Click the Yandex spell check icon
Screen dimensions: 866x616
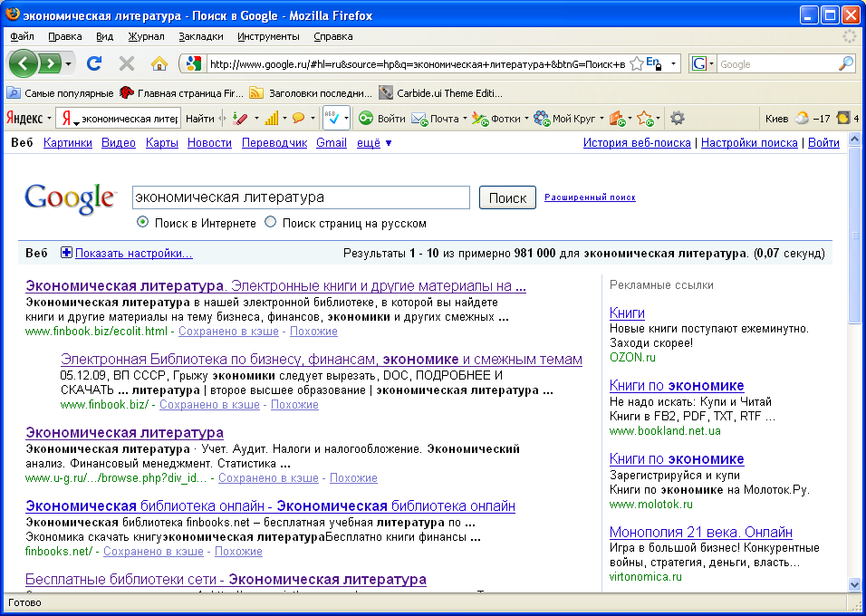point(332,118)
